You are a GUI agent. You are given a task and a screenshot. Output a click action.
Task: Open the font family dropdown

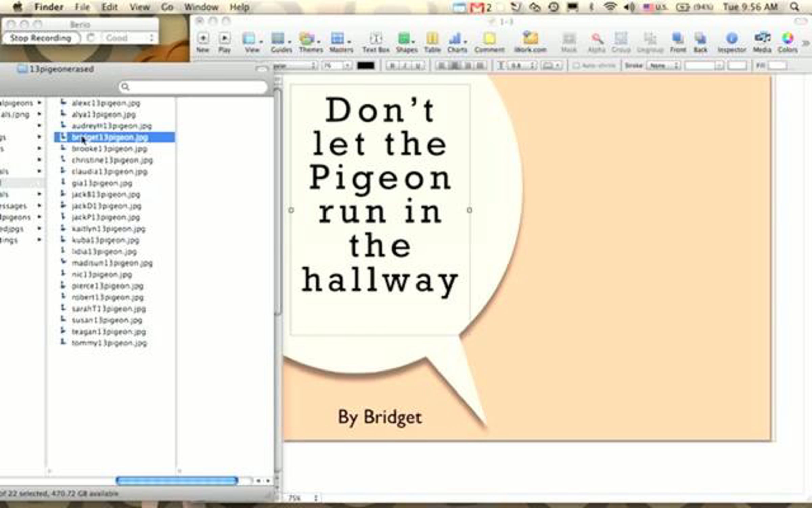(x=295, y=65)
